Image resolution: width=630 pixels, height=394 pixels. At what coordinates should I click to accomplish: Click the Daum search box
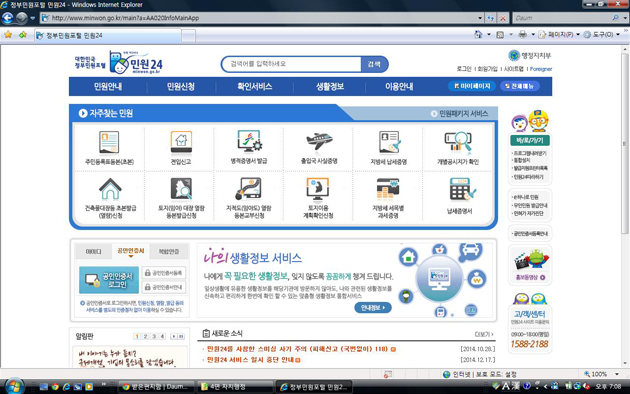click(x=562, y=18)
